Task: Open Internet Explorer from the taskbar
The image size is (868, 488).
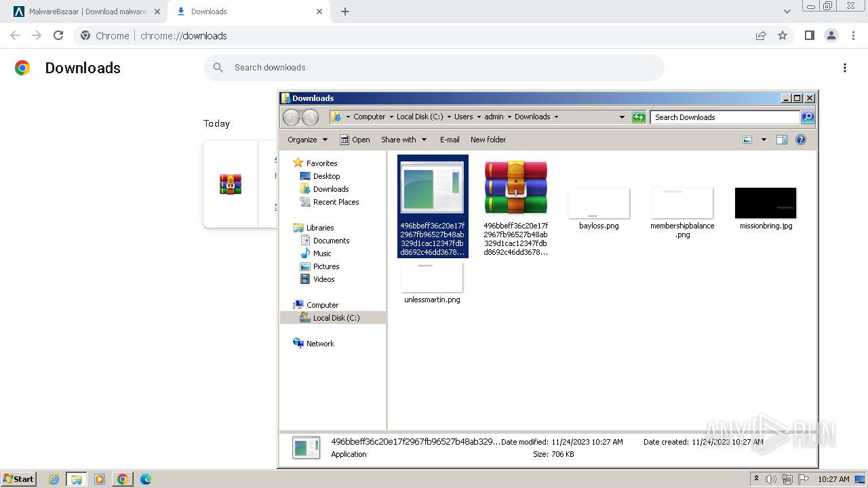Action: coord(54,479)
